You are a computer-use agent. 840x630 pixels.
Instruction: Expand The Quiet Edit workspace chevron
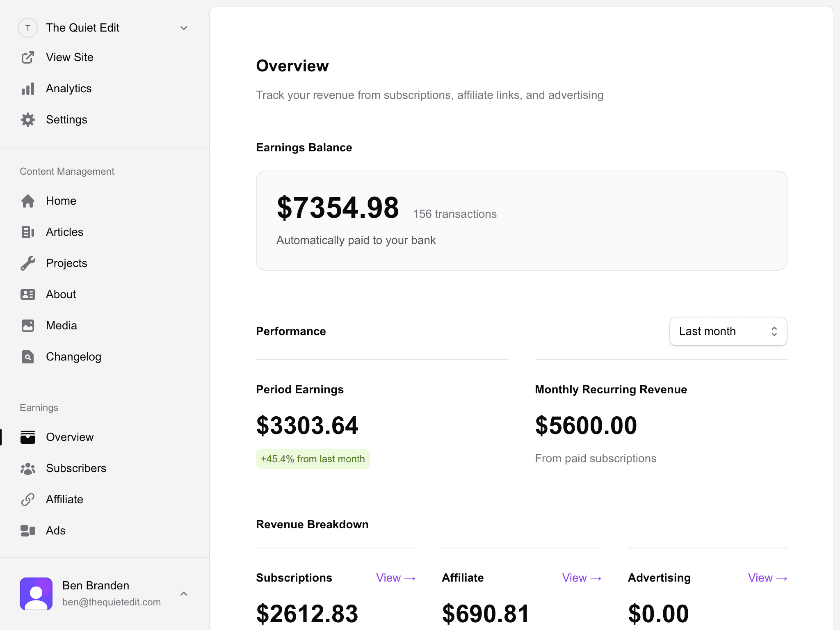pos(184,28)
